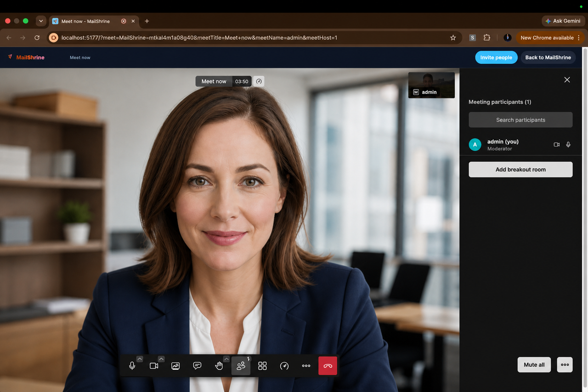Bookmark this page with the star icon
The height and width of the screenshot is (392, 588).
(x=453, y=38)
